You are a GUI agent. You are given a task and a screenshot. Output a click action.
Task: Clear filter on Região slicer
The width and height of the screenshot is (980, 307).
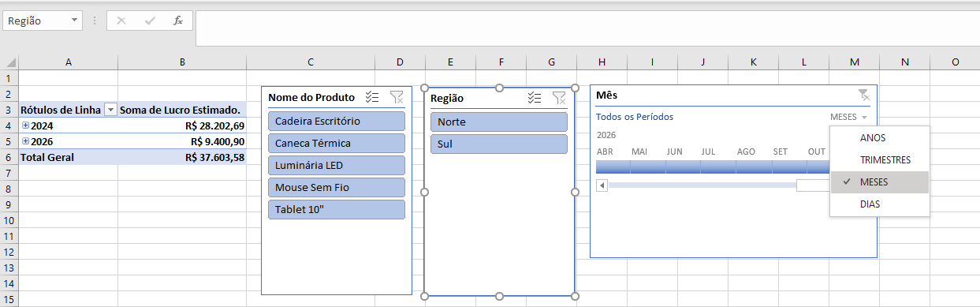click(x=559, y=98)
